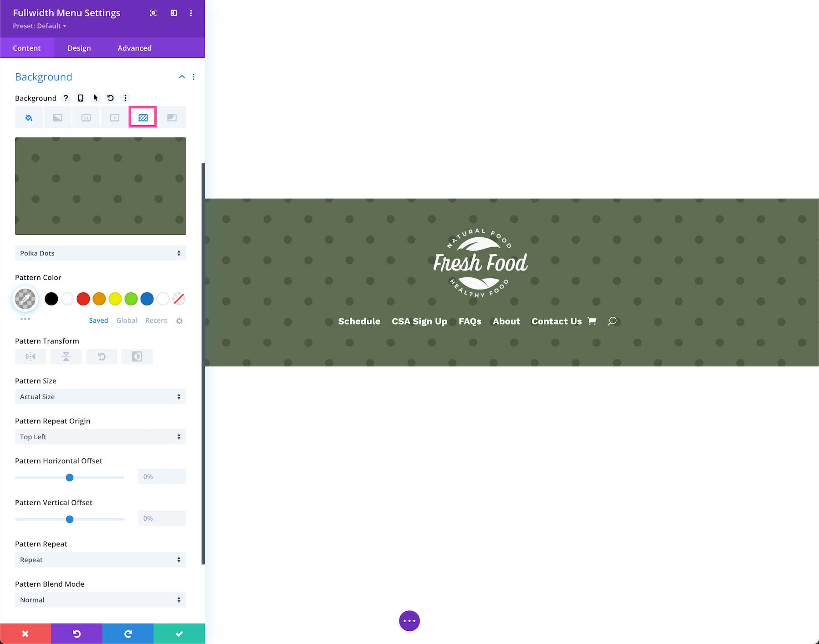Toggle hover options for Background
This screenshot has height=644, width=819.
tap(96, 98)
